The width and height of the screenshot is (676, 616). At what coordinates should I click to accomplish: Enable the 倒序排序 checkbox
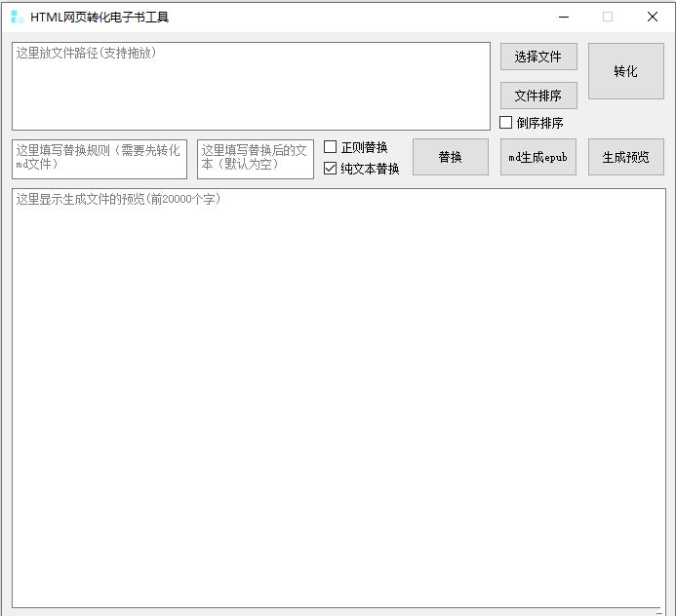[506, 123]
